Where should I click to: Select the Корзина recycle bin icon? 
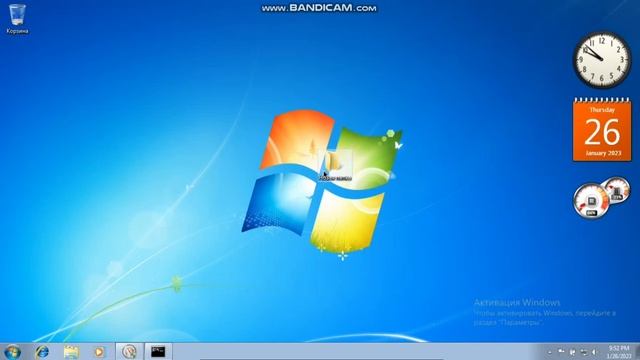(17, 18)
